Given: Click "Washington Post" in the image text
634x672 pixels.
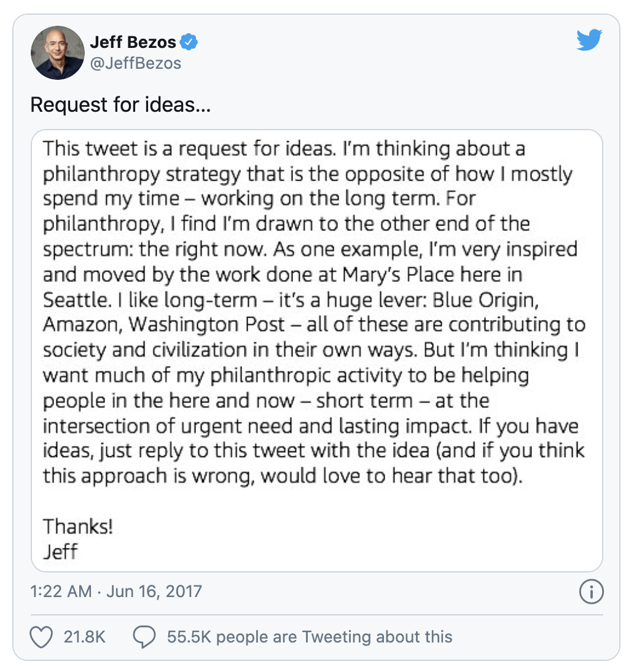Looking at the screenshot, I should 207,325.
